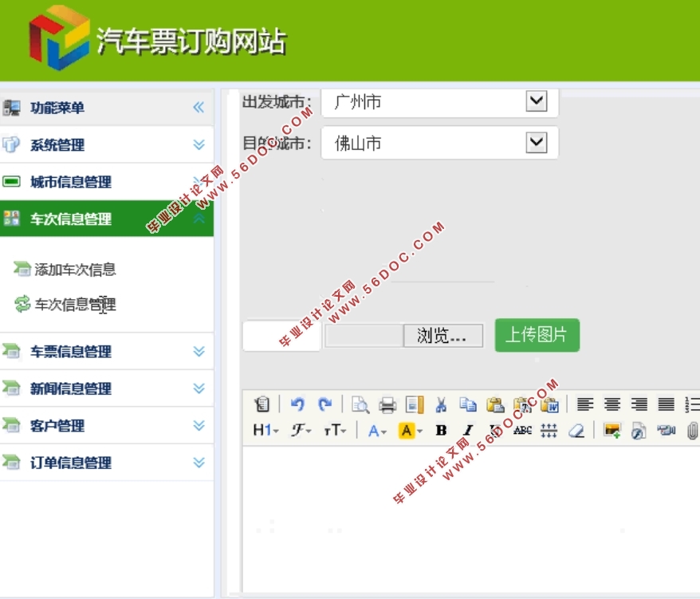Cut selection with the scissors icon
This screenshot has width=700, height=599.
click(x=441, y=404)
